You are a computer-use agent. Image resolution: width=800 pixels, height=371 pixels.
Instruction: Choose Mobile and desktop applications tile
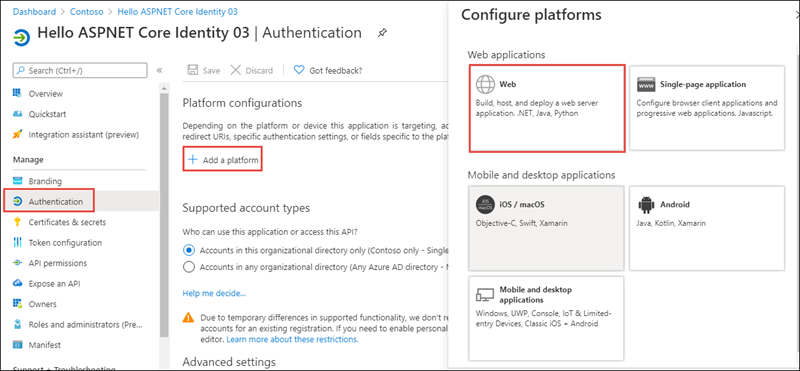[546, 318]
